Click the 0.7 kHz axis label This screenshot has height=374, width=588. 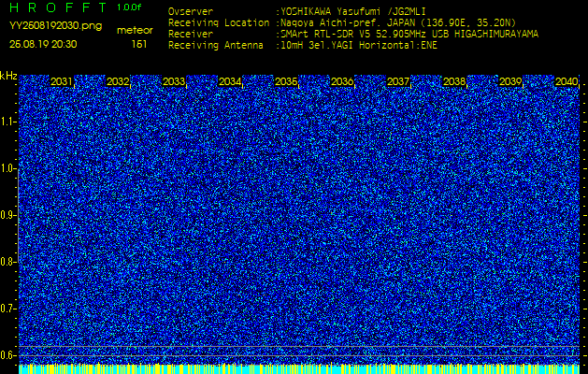click(7, 309)
